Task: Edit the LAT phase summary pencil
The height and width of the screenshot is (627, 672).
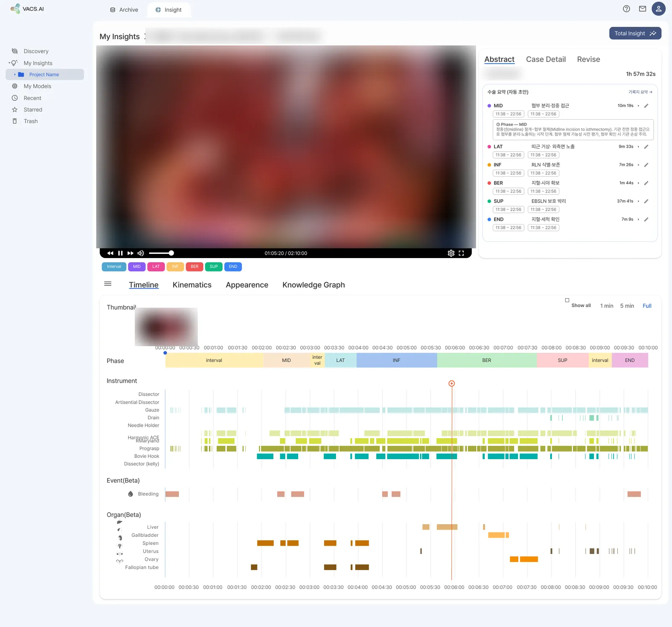Action: [x=646, y=146]
